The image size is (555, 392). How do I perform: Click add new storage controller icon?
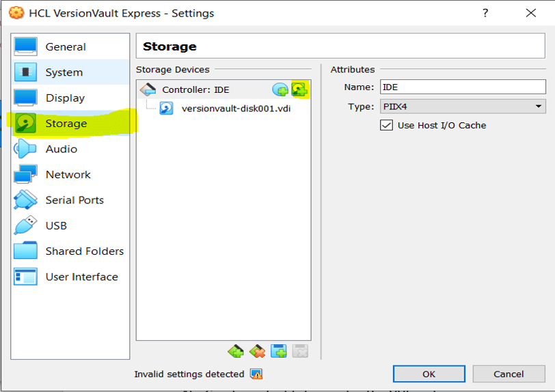tap(236, 351)
